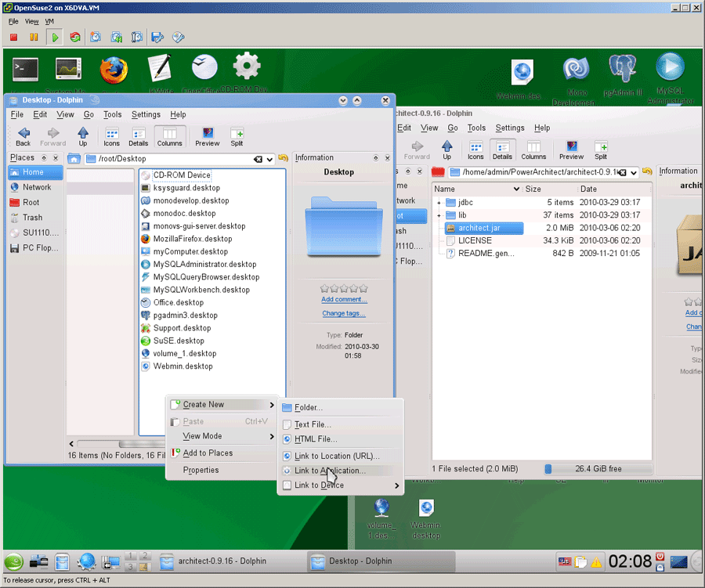This screenshot has height=588, width=705.
Task: Open Properties from context menu
Action: click(222, 470)
